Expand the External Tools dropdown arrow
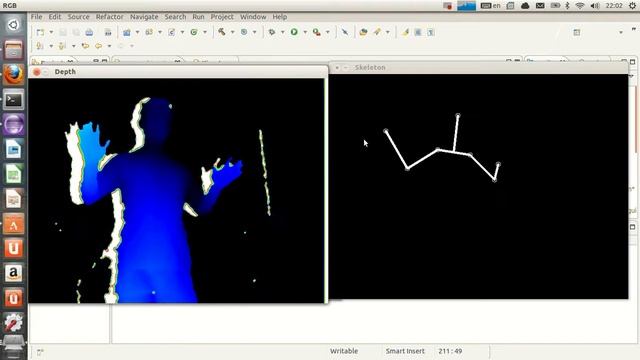640x360 pixels. [x=327, y=32]
